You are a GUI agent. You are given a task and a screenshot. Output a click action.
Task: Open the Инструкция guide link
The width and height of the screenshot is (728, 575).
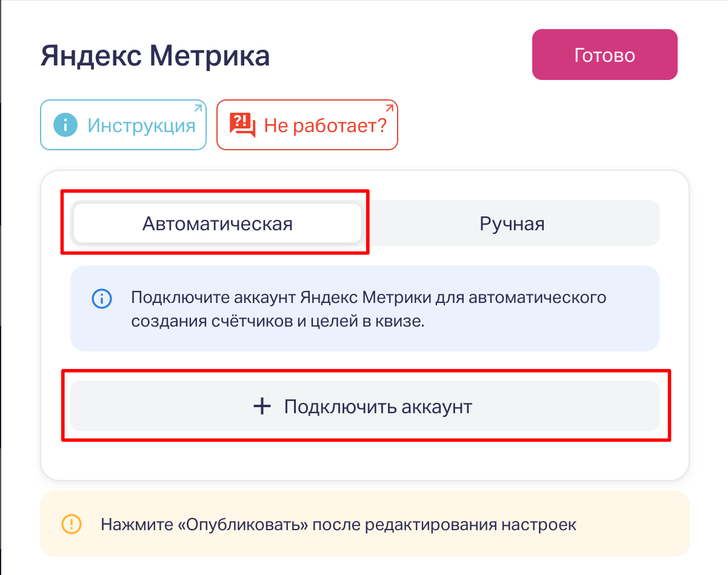[141, 125]
